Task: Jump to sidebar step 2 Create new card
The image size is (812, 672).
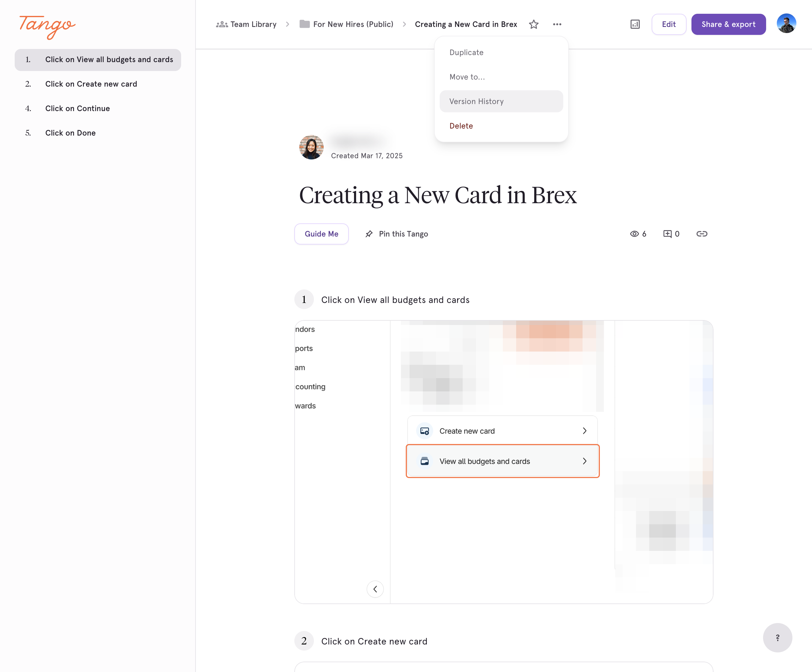Action: click(98, 84)
